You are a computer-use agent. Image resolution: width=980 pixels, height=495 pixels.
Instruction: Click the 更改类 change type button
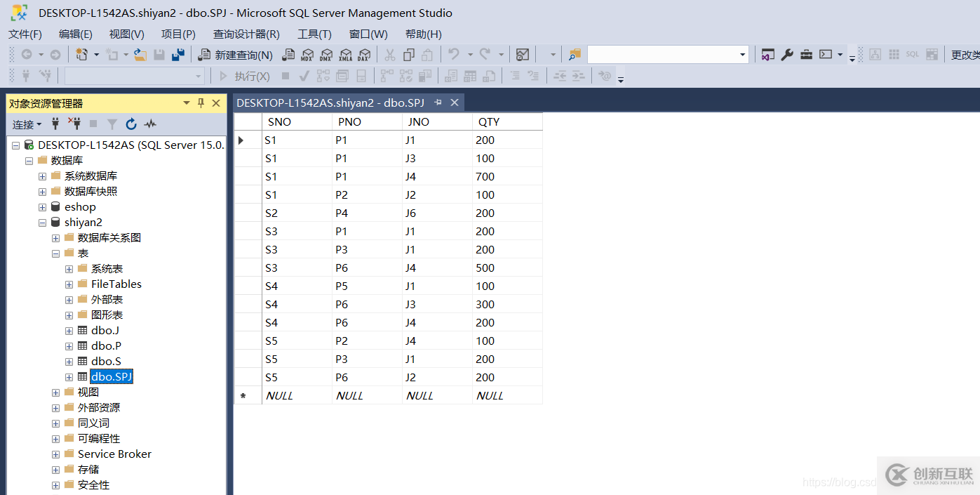click(965, 54)
